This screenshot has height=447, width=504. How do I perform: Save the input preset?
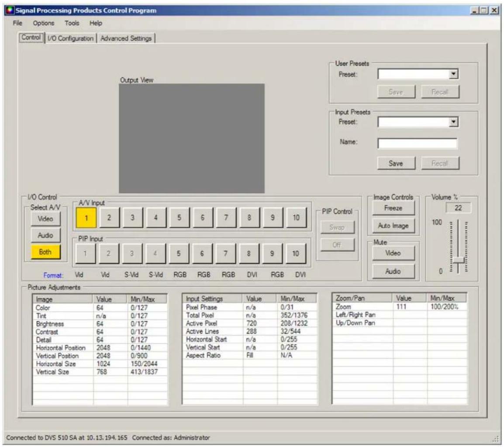pyautogui.click(x=396, y=163)
